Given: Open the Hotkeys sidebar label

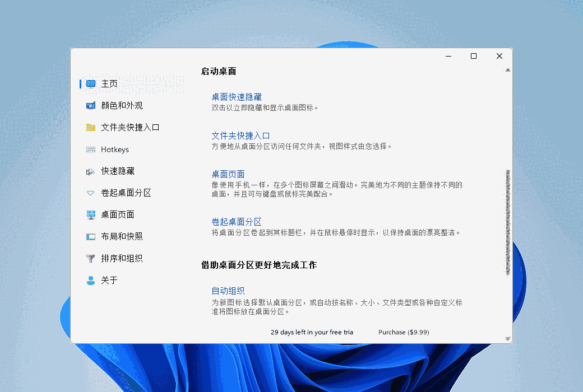Looking at the screenshot, I should coord(115,150).
